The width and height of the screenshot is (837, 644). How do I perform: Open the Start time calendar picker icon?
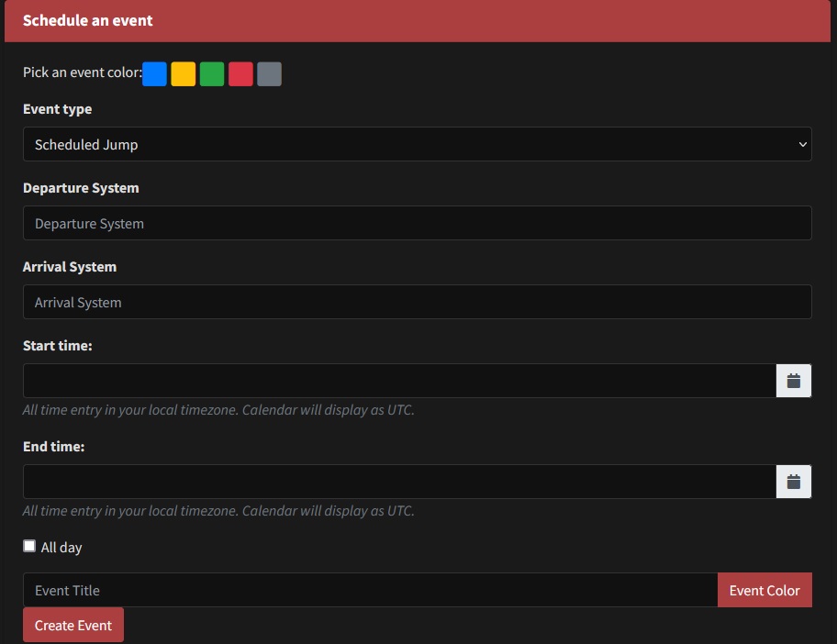coord(793,381)
